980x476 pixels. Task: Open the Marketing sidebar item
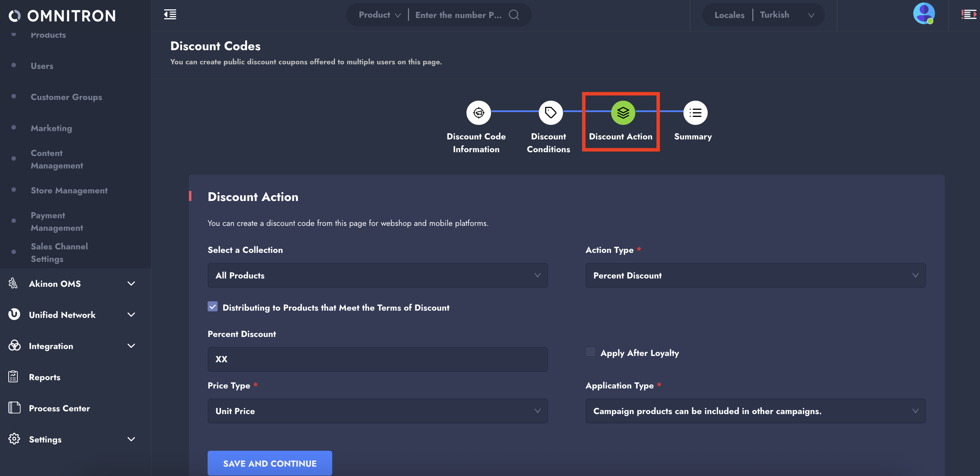(51, 128)
